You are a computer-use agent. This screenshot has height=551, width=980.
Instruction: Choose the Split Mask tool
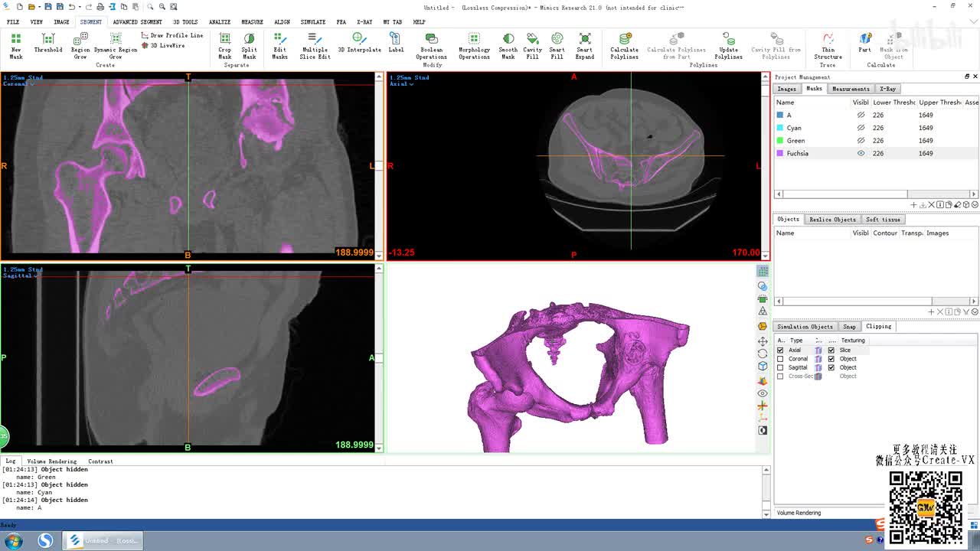coord(250,45)
